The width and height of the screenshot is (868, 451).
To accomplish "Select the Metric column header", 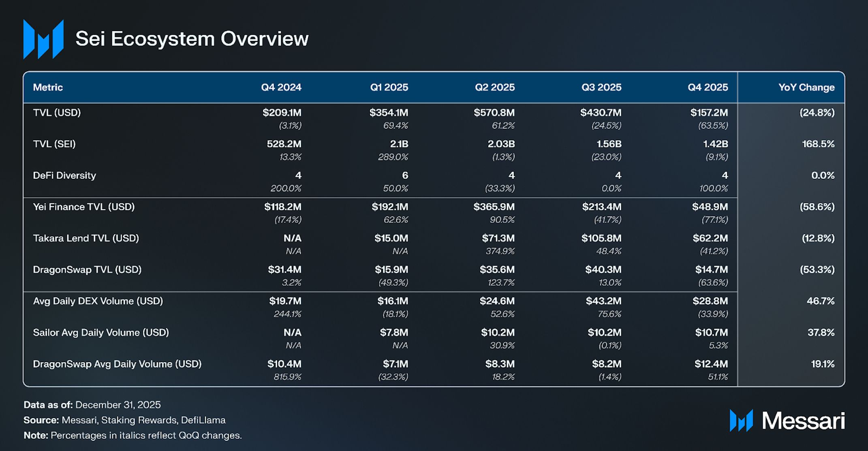I will coord(48,88).
